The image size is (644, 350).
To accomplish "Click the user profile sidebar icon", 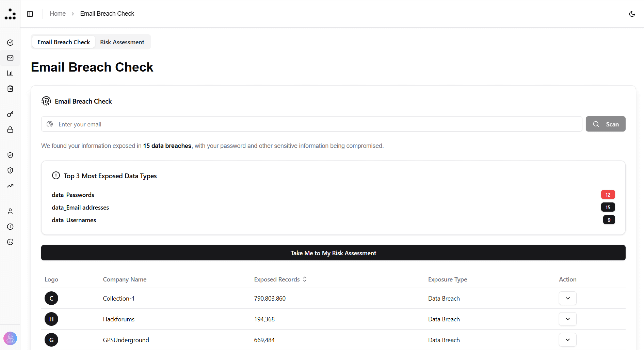I will tap(10, 211).
